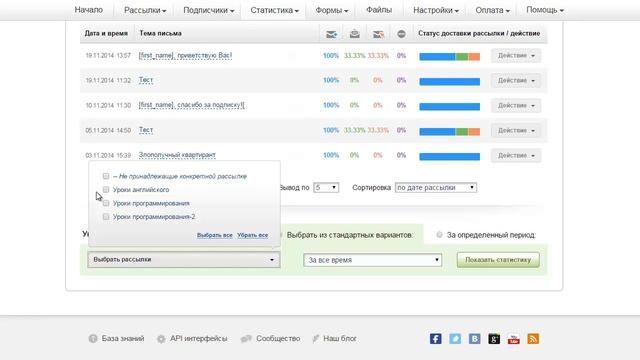The height and width of the screenshot is (360, 640).
Task: Open the Подписчики menu
Action: pos(209,10)
